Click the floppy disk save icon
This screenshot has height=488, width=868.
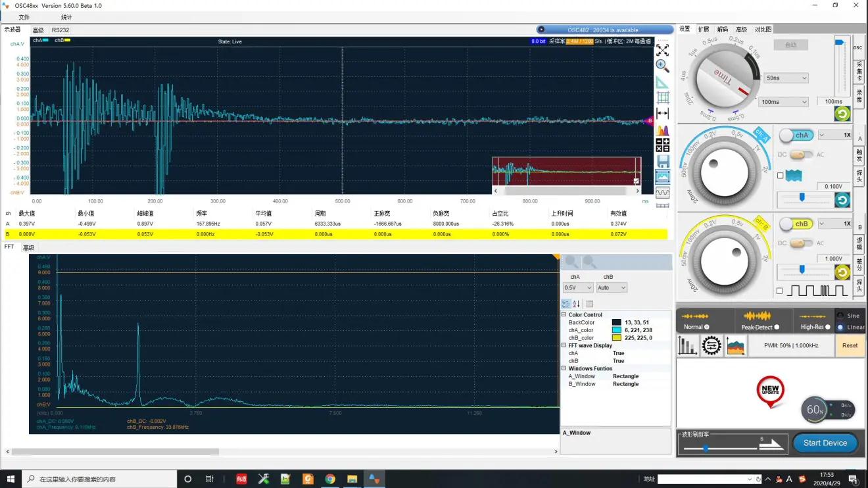point(662,161)
